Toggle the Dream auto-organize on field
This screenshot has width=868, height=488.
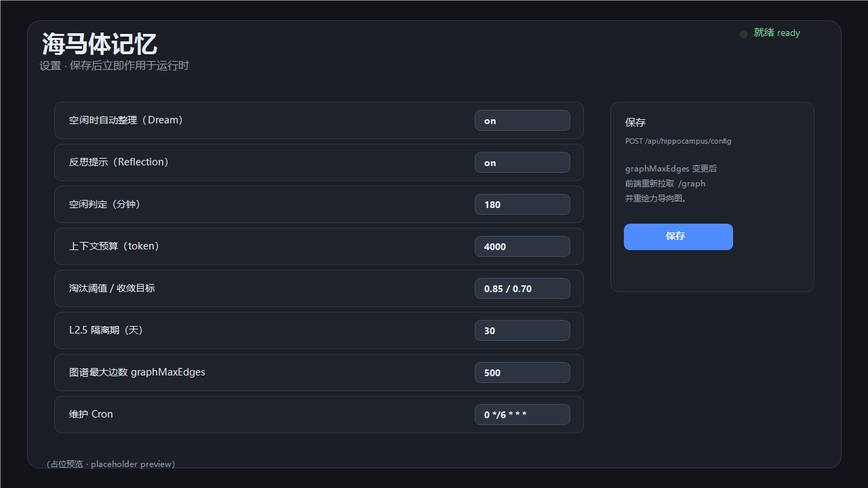click(x=522, y=121)
